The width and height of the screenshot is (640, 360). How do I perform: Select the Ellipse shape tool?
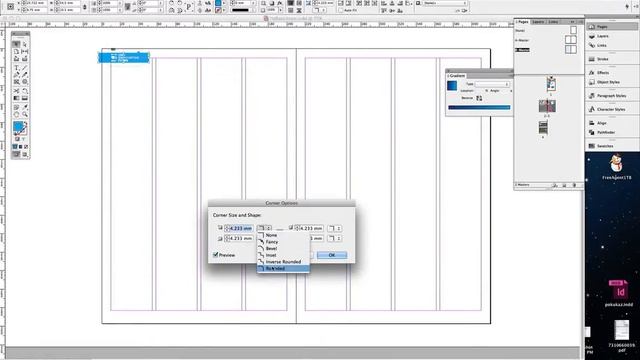click(24, 82)
